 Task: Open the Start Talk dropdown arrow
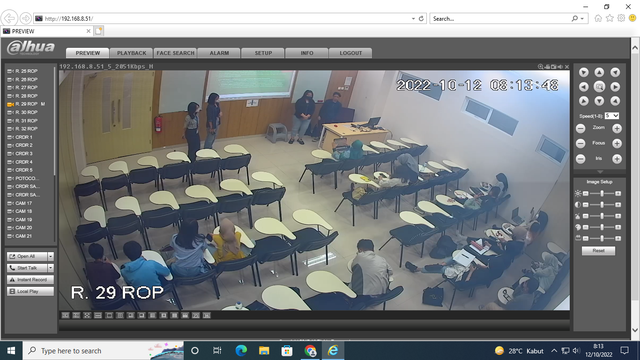(x=51, y=268)
